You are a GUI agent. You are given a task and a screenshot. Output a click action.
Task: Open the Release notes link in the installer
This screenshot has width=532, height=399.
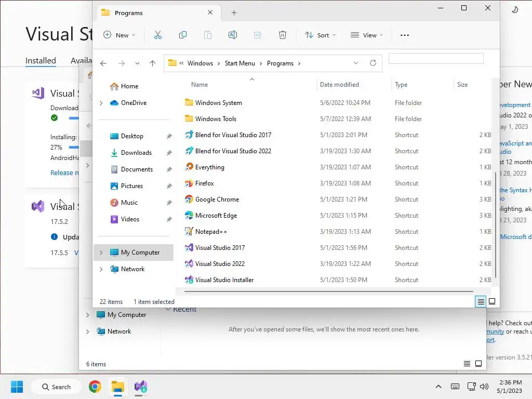click(64, 172)
